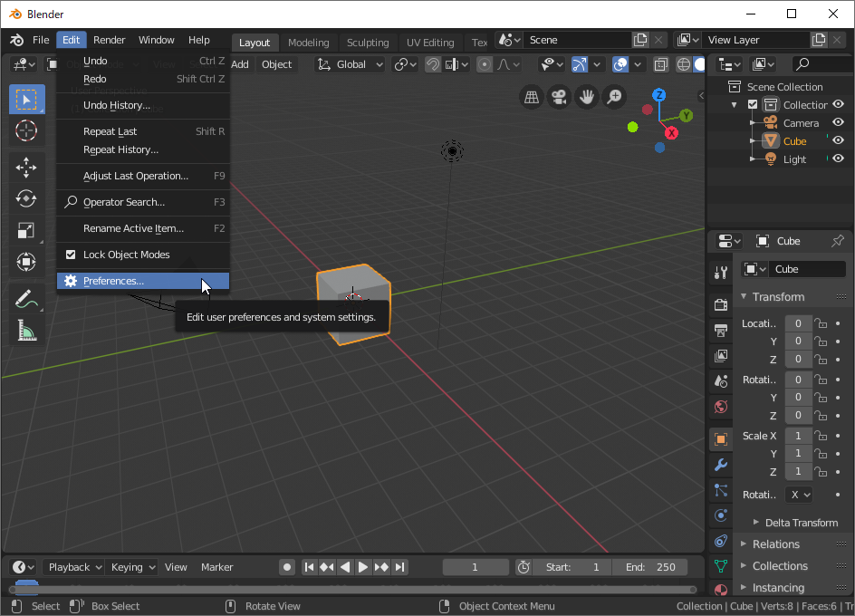Hide the Light with eye icon

point(839,159)
